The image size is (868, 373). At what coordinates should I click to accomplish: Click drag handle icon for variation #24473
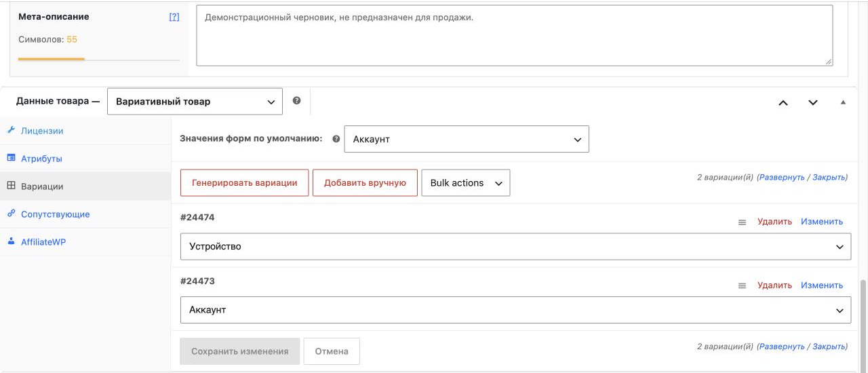(742, 286)
